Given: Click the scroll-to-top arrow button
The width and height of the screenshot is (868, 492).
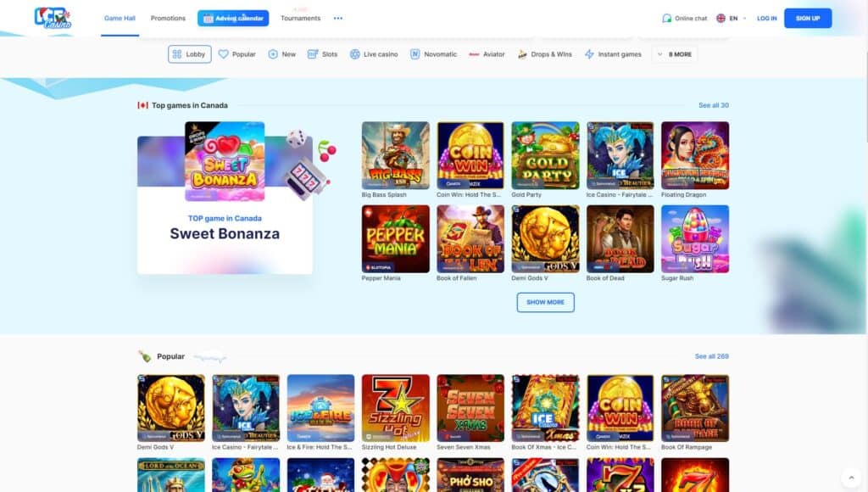Looking at the screenshot, I should [851, 478].
